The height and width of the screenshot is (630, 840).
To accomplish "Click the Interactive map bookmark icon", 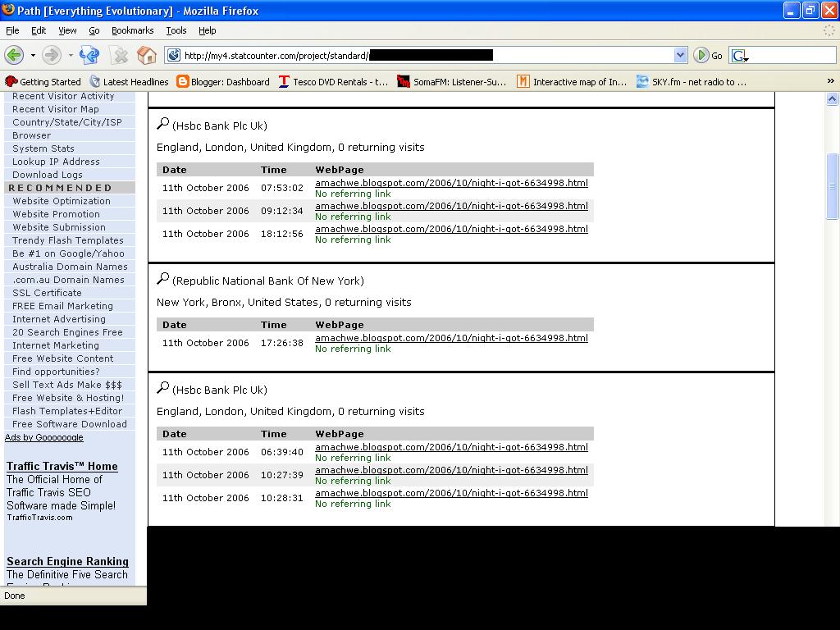I will (x=523, y=81).
